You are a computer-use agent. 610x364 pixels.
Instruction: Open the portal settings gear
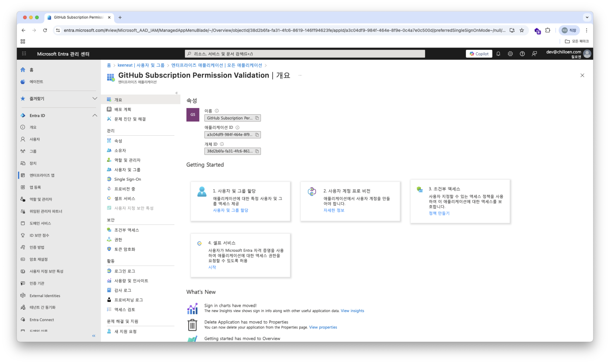510,54
